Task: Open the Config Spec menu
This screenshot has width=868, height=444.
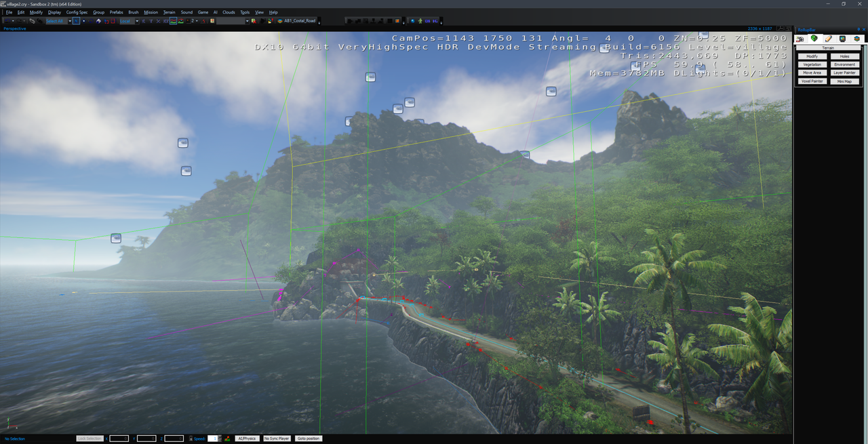Action: 77,12
